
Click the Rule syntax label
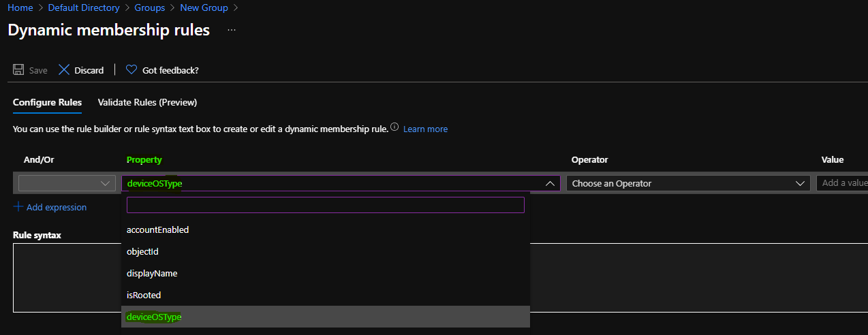click(x=37, y=235)
